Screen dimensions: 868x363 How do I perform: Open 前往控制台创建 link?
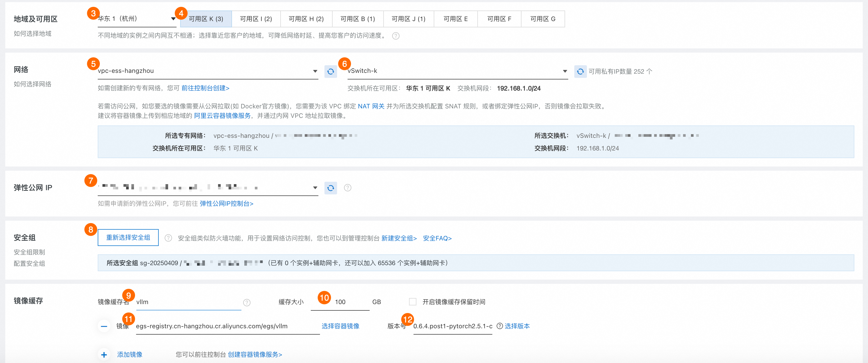point(205,88)
